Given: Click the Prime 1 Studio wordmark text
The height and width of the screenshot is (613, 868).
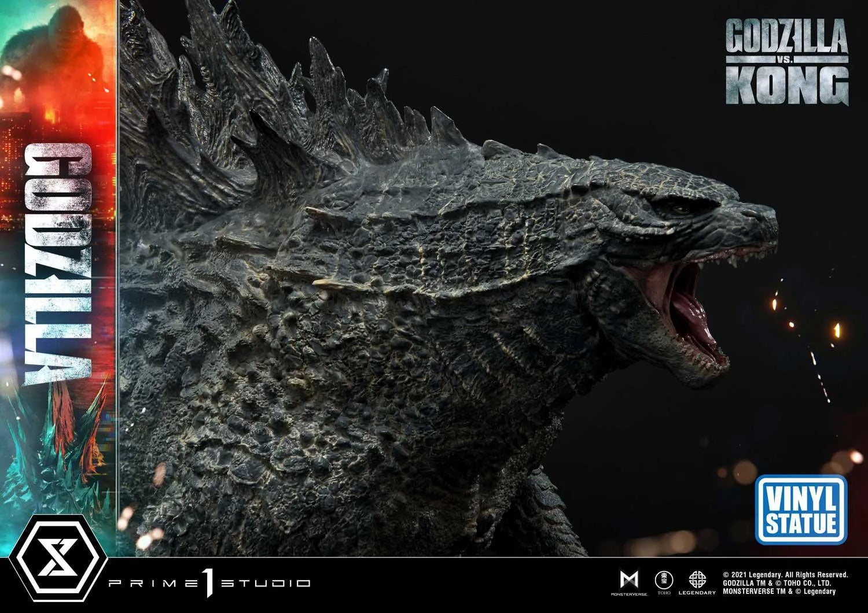Looking at the screenshot, I should point(209,583).
